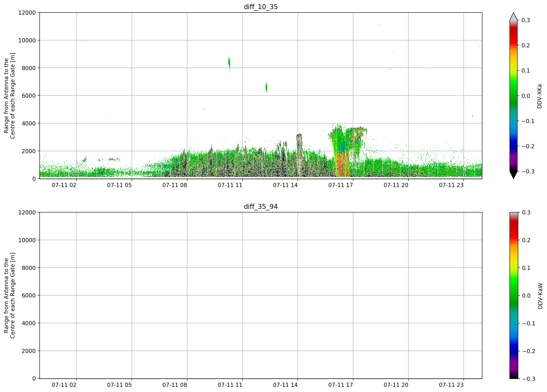This screenshot has width=547, height=392.
Task: Click the 0.2 tick on DDV-KaW colorbar
Action: (x=526, y=240)
